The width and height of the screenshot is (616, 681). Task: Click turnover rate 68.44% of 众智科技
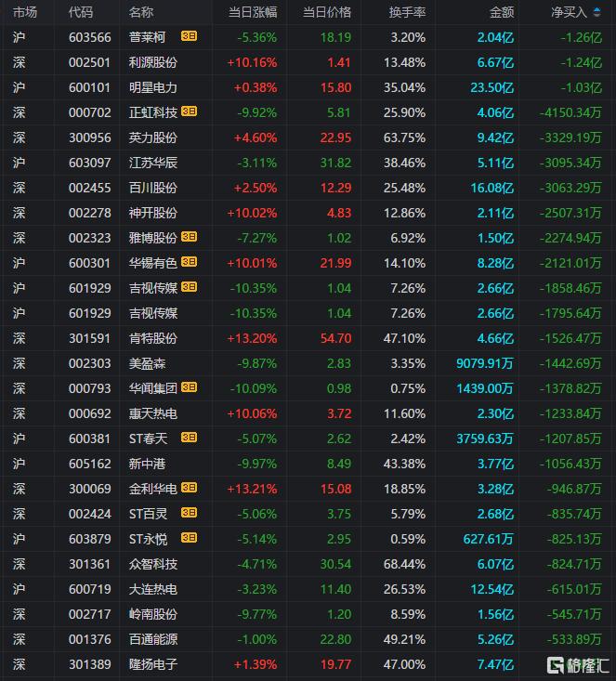point(404,564)
